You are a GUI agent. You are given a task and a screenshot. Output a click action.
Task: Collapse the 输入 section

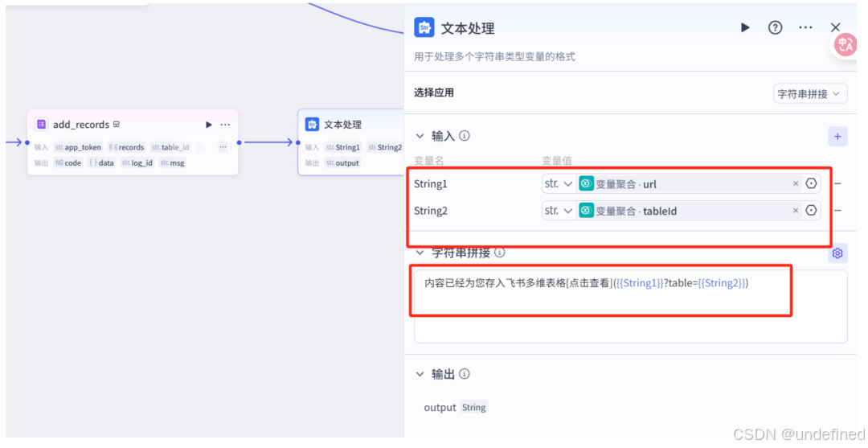coord(420,136)
